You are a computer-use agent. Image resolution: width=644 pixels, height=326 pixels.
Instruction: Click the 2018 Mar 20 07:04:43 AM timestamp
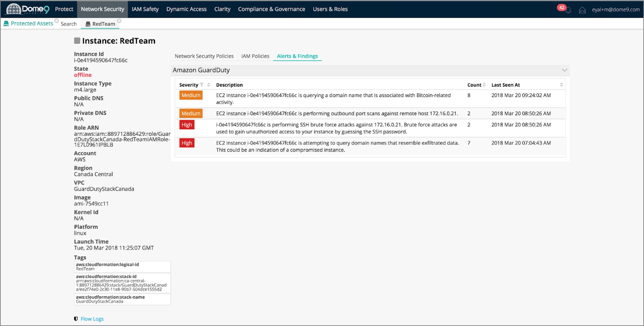pos(521,143)
